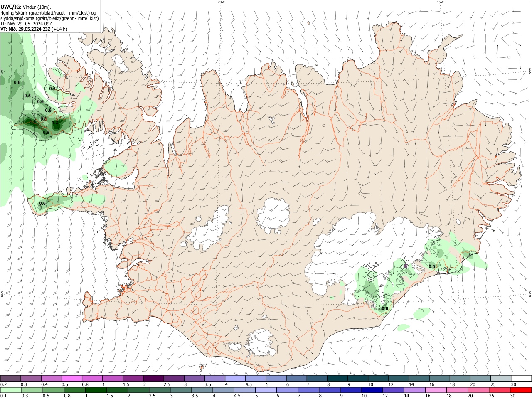Image resolution: width=532 pixels, height=399 pixels.
Task: Select the lower legend swatch labeled 25
Action: [500, 390]
